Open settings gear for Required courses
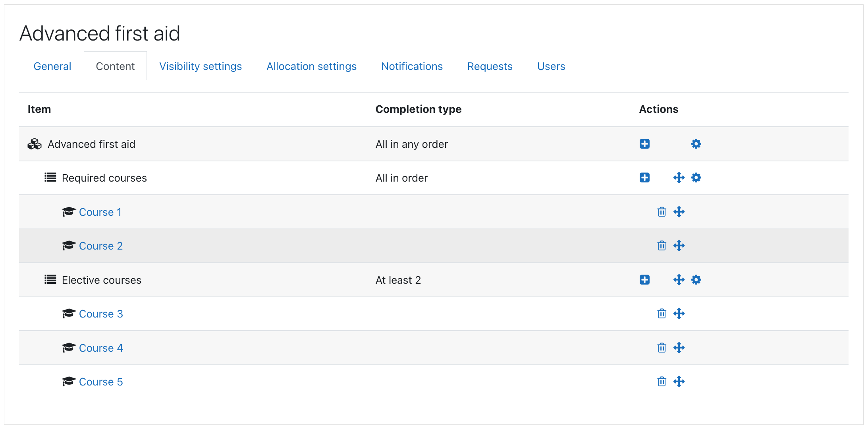The image size is (868, 430). (x=696, y=178)
